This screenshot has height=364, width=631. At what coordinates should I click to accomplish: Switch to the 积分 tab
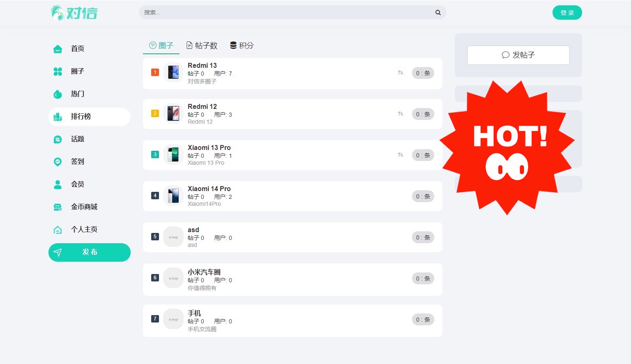pos(242,45)
